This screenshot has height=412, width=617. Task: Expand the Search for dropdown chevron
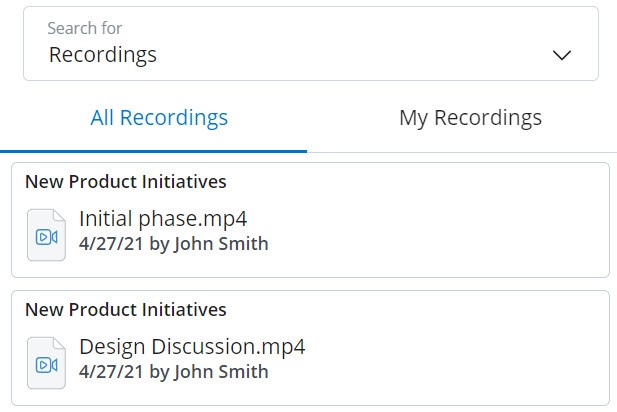[562, 55]
